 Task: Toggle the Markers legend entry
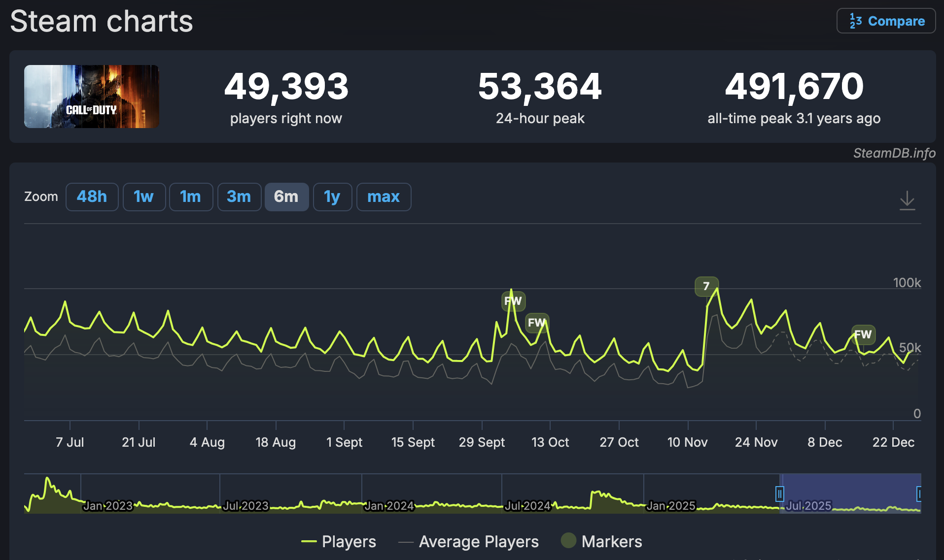(601, 542)
